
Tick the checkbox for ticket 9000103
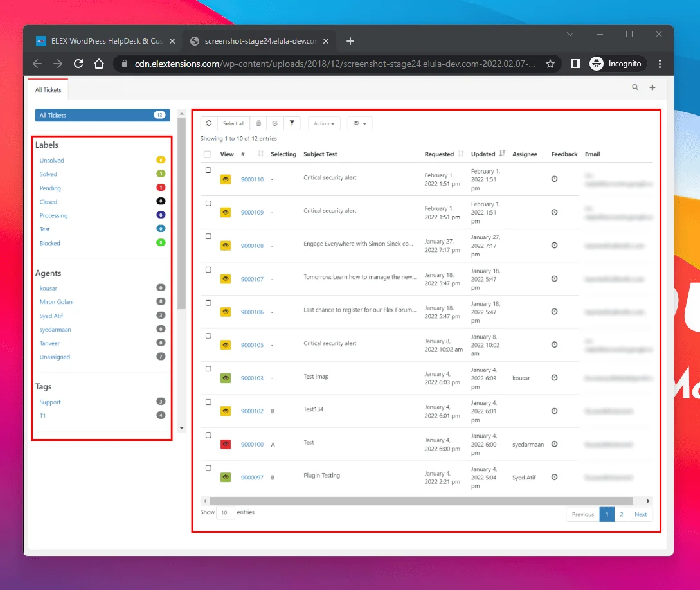(x=208, y=369)
